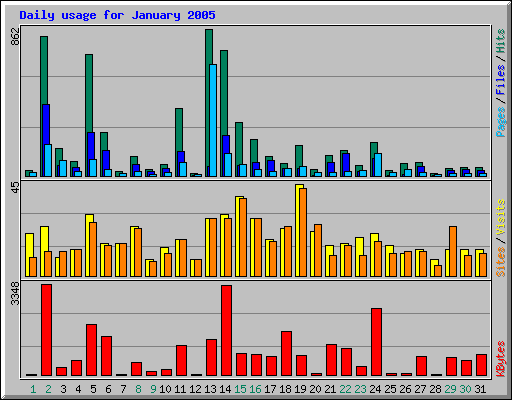
Task: Click day 2 on the x-axis
Action: coord(48,389)
